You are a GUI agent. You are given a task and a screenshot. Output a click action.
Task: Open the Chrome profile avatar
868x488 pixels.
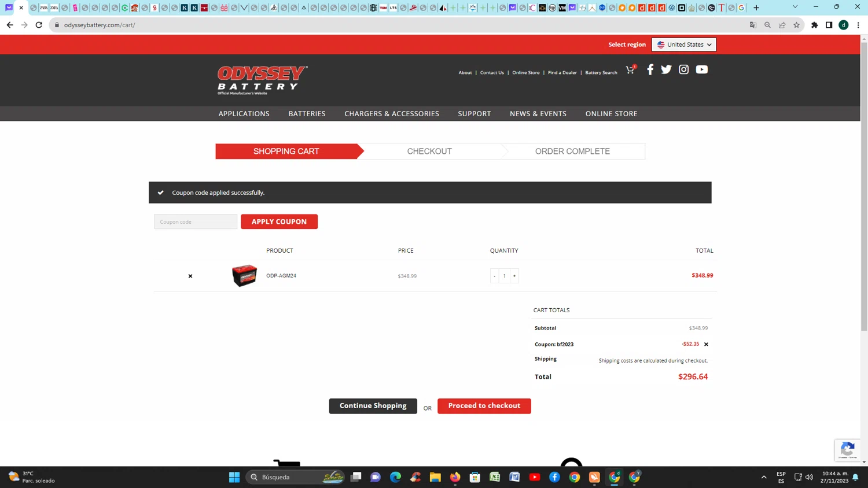point(844,25)
